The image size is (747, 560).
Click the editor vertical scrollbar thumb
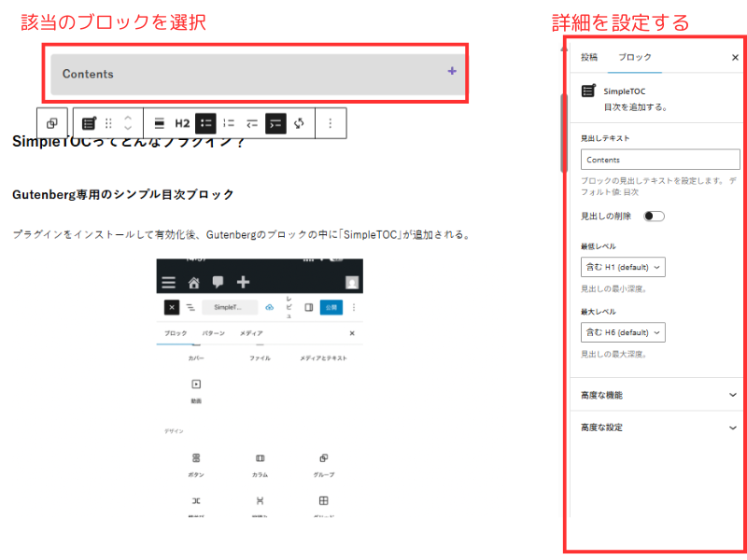(564, 133)
